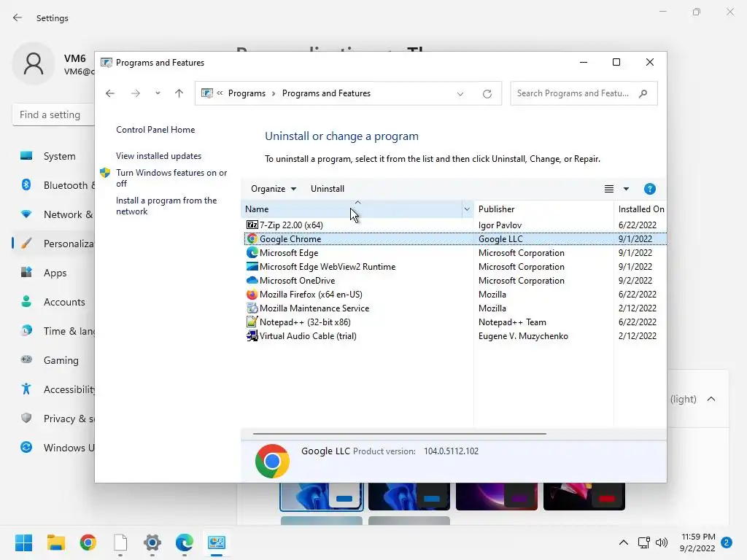
Task: Open Microsoft Edge from the taskbar
Action: tap(185, 542)
